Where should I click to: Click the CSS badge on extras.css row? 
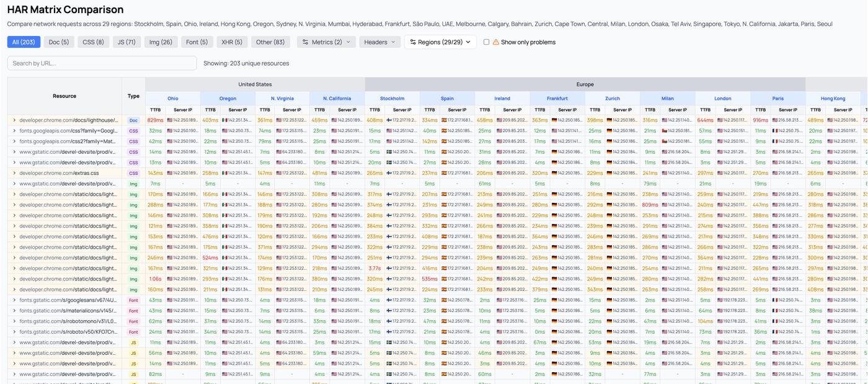click(x=133, y=173)
